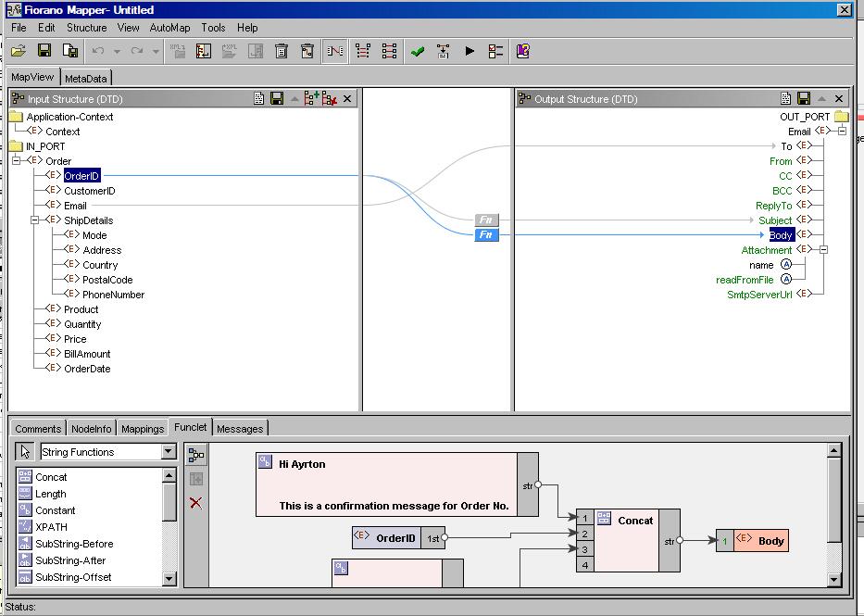Collapse the ShipDetails tree node
This screenshot has width=864, height=616.
[34, 220]
